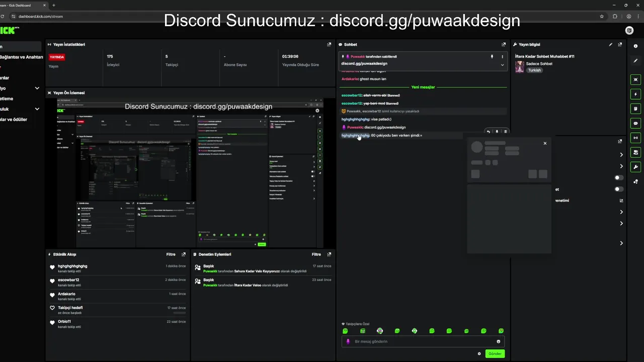
Task: Open the chevron row just below the chart icon
Action: [621, 212]
